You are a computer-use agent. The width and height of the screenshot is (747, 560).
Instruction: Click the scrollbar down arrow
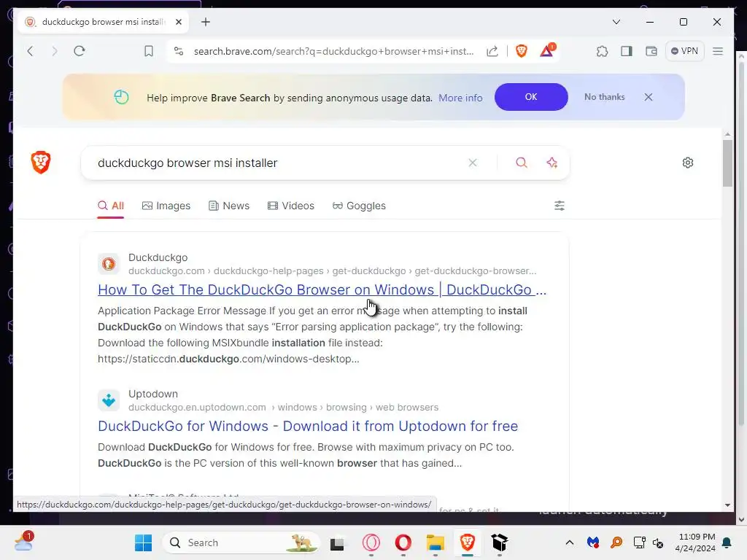727,505
